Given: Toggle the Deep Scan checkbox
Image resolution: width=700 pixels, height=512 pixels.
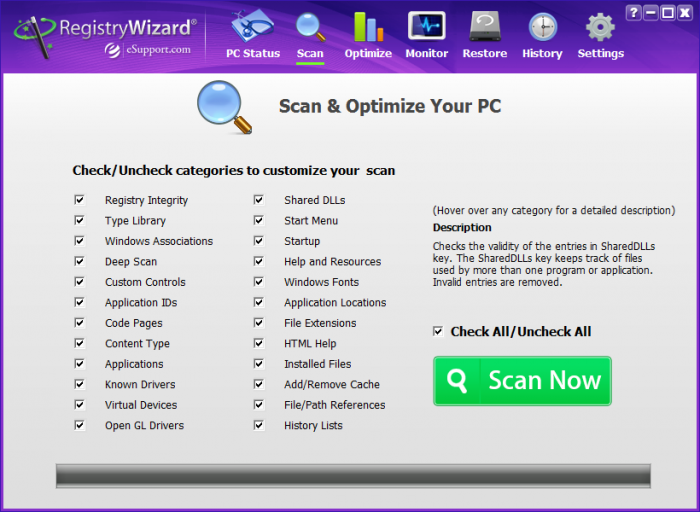Looking at the screenshot, I should (x=79, y=262).
